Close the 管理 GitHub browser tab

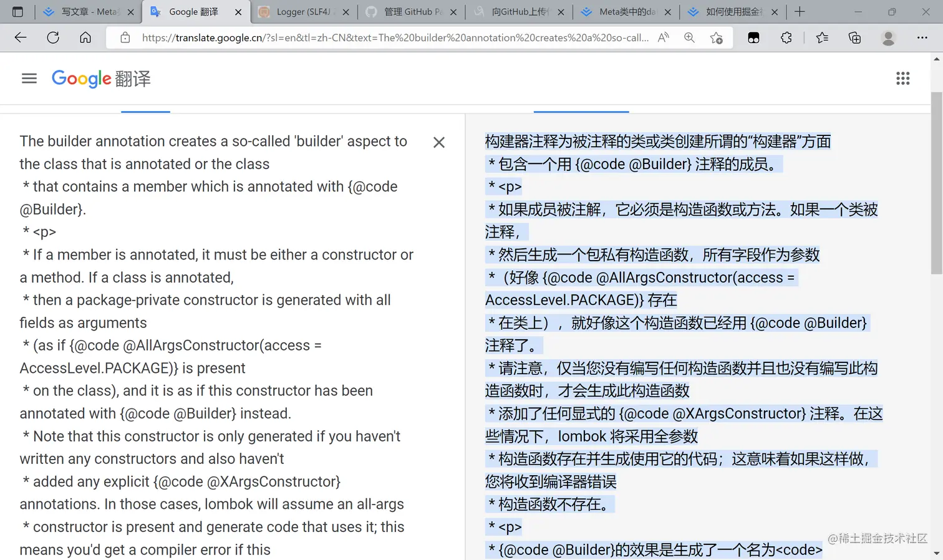click(x=453, y=12)
